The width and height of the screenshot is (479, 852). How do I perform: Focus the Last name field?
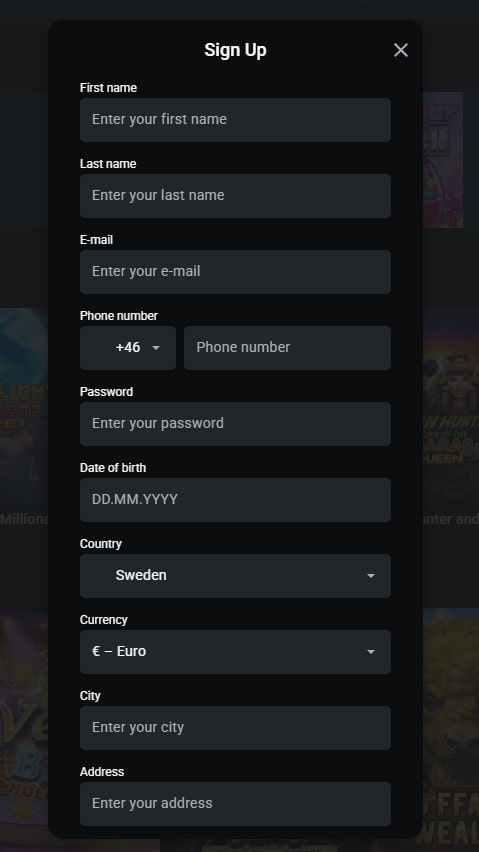[x=235, y=196]
